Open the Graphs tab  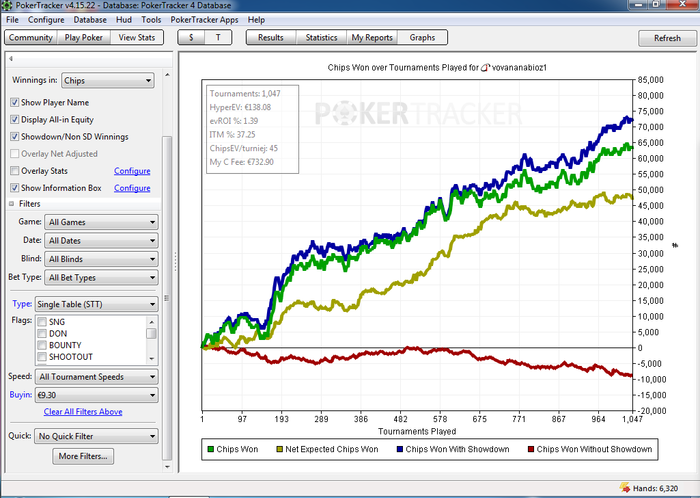click(x=422, y=37)
